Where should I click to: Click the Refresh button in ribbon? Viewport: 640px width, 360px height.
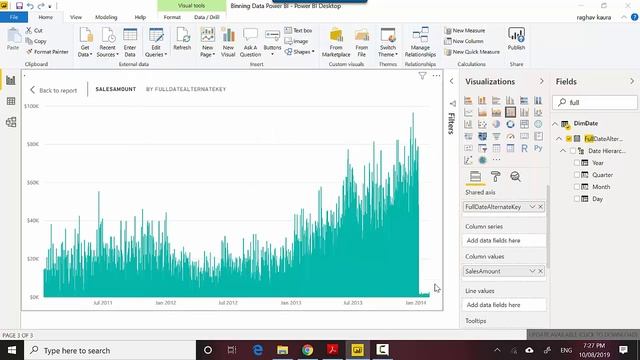point(182,39)
